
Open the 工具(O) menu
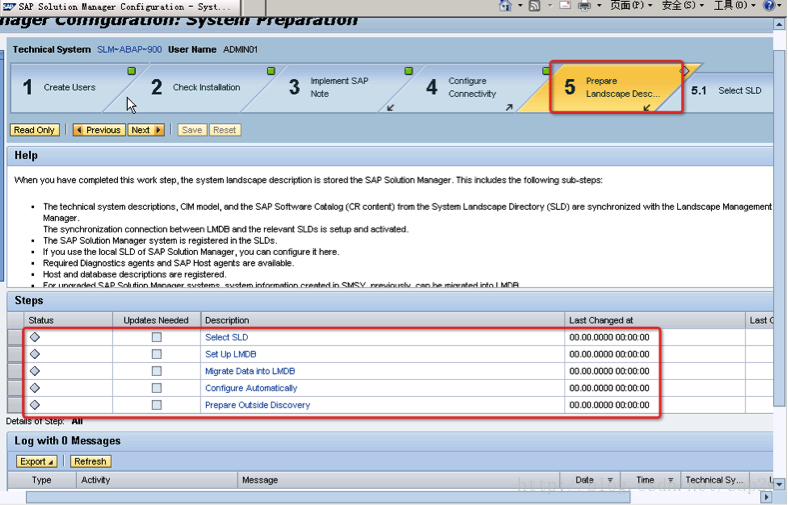click(x=734, y=6)
